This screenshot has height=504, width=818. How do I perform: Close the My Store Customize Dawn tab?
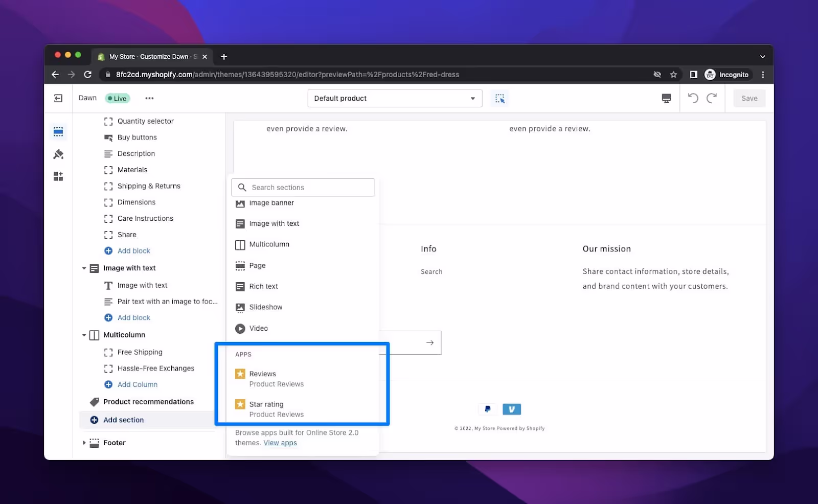pyautogui.click(x=204, y=57)
